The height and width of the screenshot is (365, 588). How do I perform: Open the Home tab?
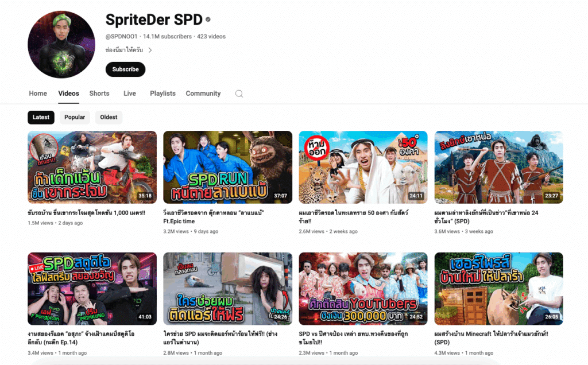click(x=38, y=94)
